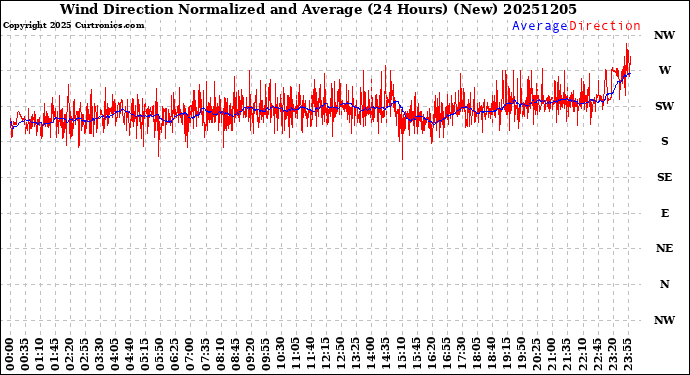Click the 21:00 time label
Viewport: 690px width, 375px height.
pos(551,354)
